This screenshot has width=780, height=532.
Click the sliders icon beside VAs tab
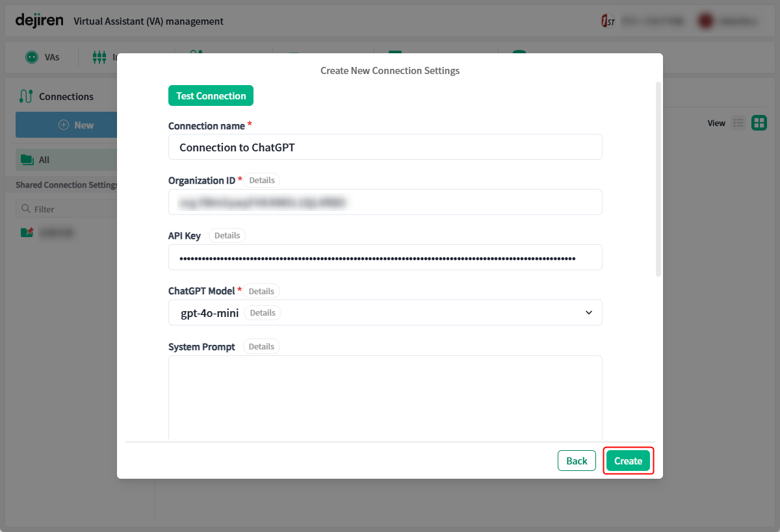tap(99, 57)
